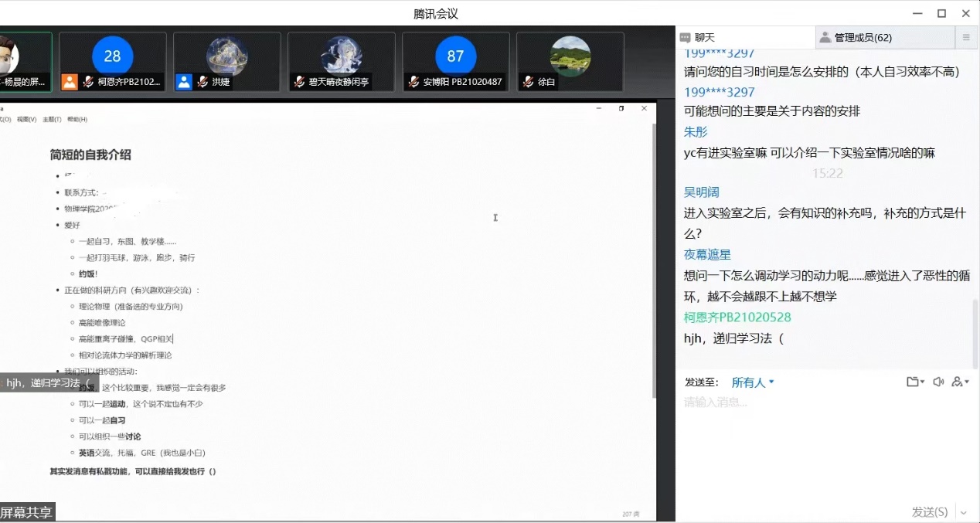Viewport: 980px width, 523px height.
Task: Select the blue 87 avatar of 安博阳
Action: pos(456,56)
